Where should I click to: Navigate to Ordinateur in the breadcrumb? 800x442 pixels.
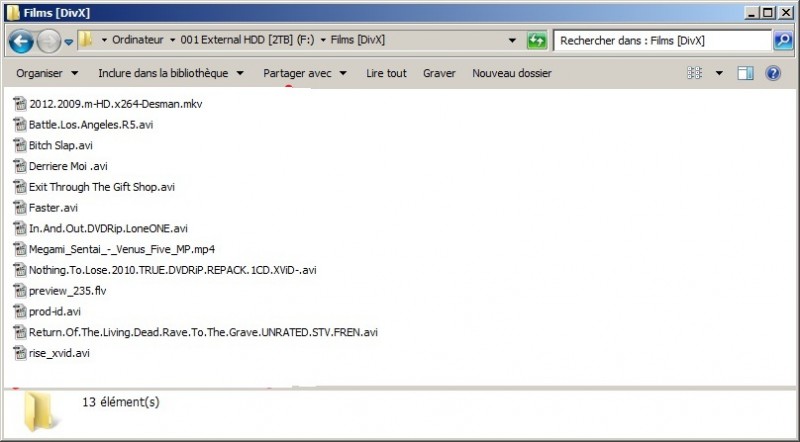(x=137, y=41)
